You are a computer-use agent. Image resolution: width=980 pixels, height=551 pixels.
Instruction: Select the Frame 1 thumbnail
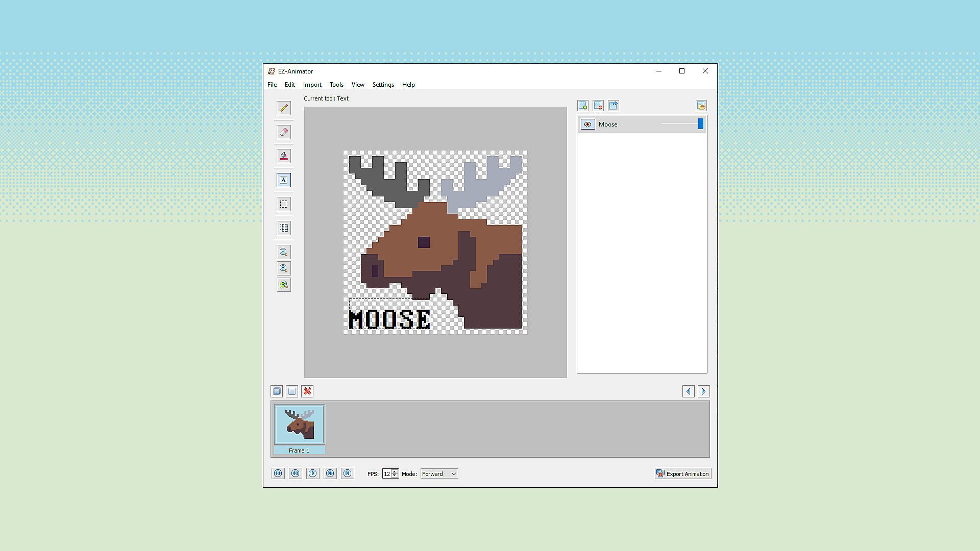pos(300,424)
